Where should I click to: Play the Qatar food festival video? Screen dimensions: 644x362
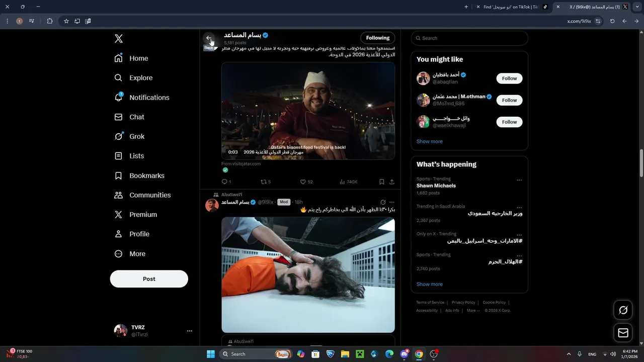(x=308, y=111)
